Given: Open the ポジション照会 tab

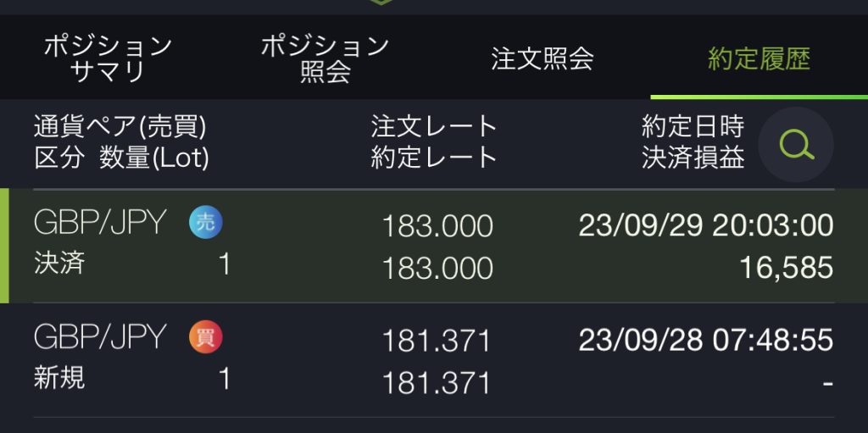Looking at the screenshot, I should 325,58.
